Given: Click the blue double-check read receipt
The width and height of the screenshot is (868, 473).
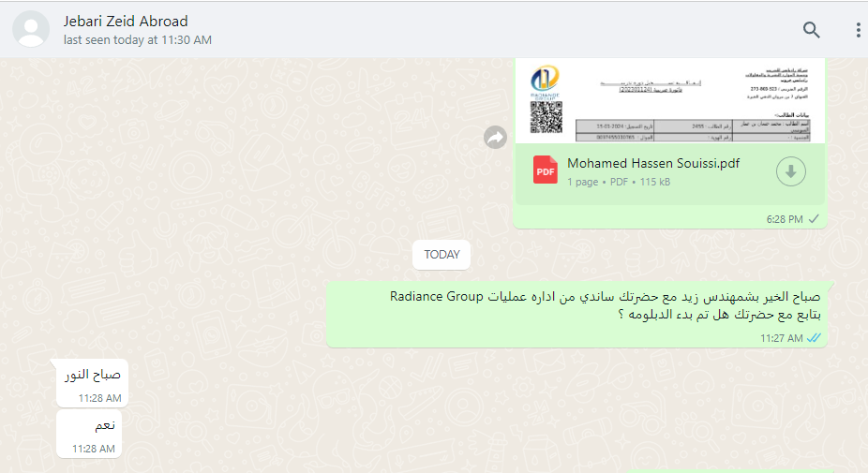Looking at the screenshot, I should click(x=814, y=337).
